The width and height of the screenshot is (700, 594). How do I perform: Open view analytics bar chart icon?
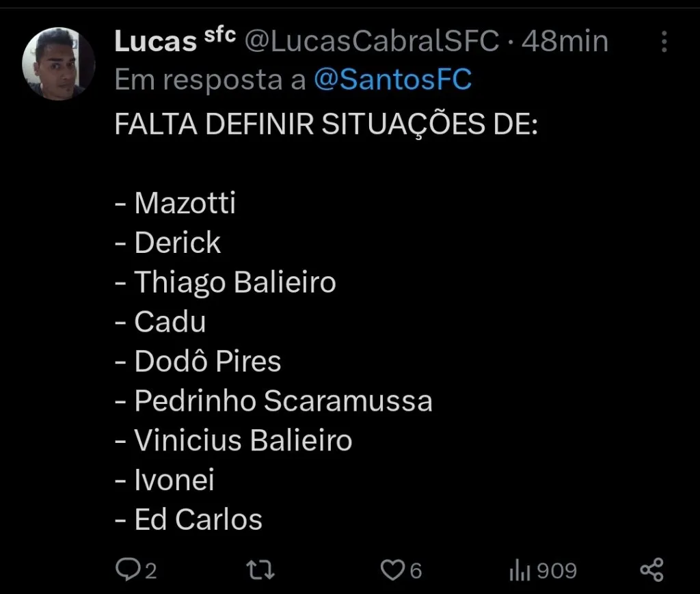click(x=520, y=570)
